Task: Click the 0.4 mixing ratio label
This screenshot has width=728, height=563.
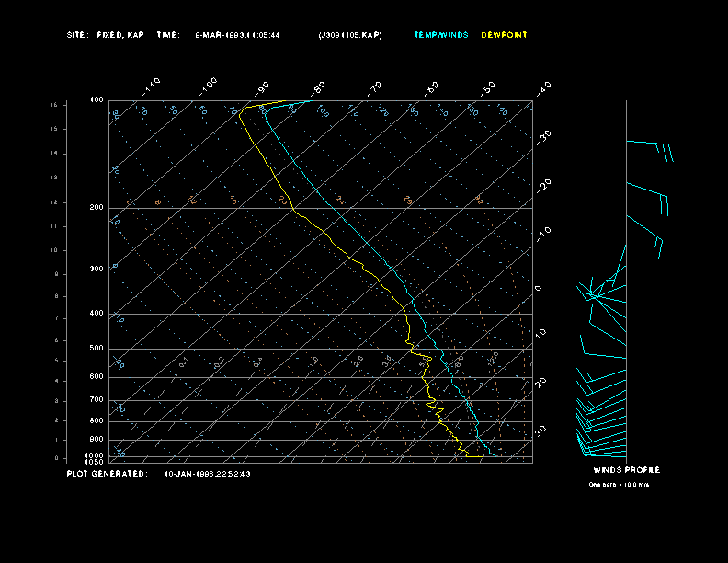Action: 259,361
